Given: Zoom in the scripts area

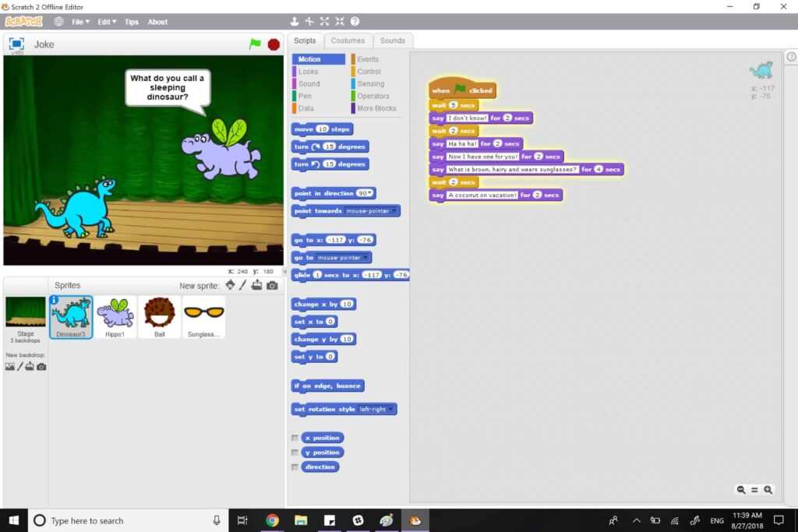Looking at the screenshot, I should [768, 490].
